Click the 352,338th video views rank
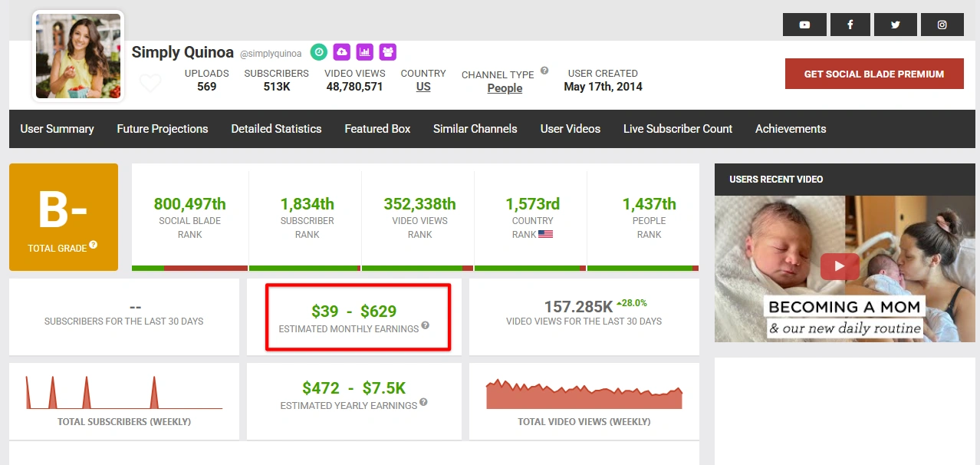The image size is (980, 465). pos(419,204)
